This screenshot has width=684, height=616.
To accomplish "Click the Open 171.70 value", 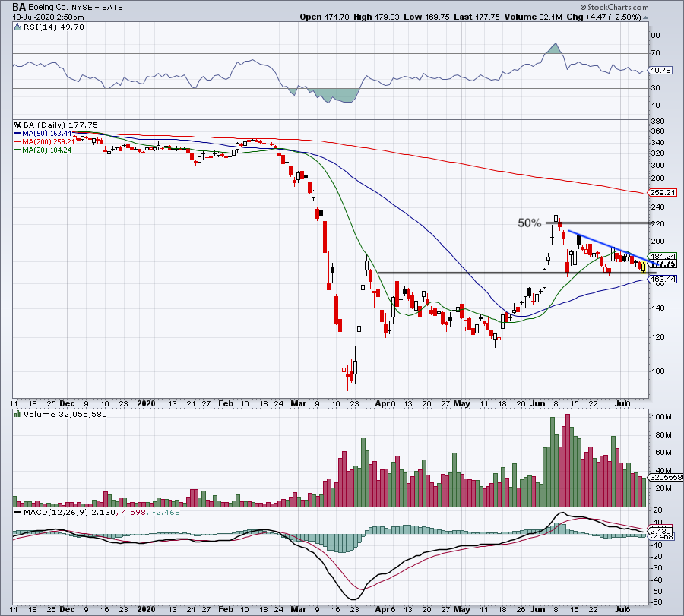I will [x=324, y=17].
